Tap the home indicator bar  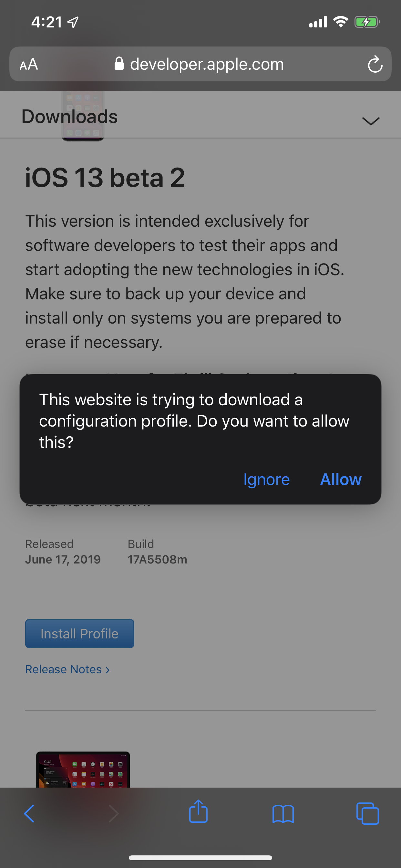click(200, 858)
